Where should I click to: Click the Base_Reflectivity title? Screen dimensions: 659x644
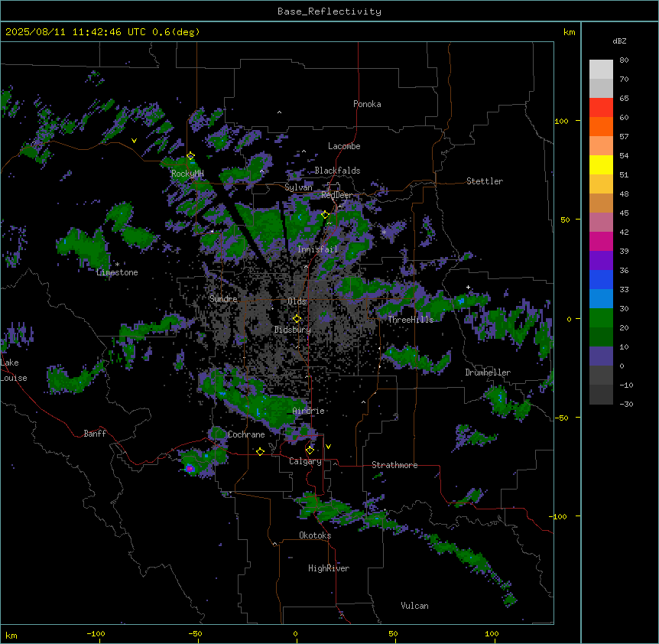[x=329, y=11]
